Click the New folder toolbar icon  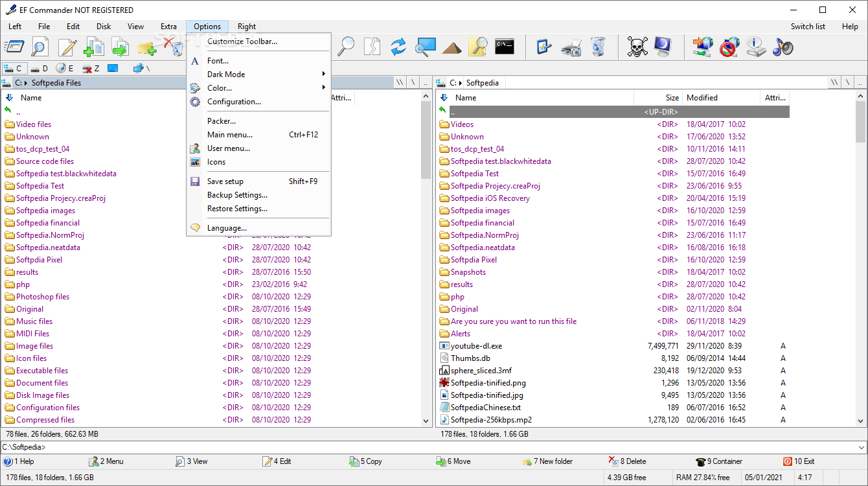[x=147, y=47]
